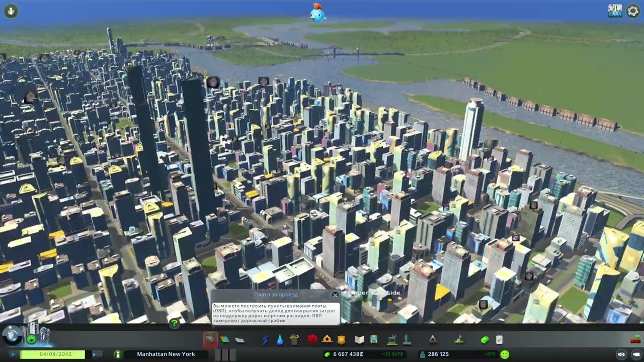Image resolution: width=644 pixels, height=362 pixels.
Task: Open the unlocking milestones padlock button
Action: [x=31, y=339]
